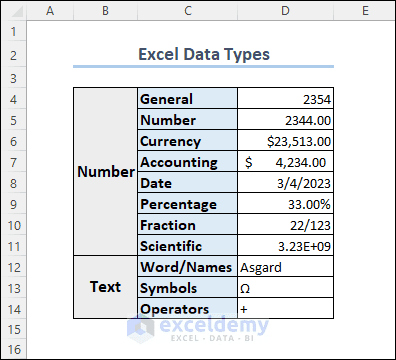Click the 'Excel Data Types' title cell
The height and width of the screenshot is (360, 396).
click(203, 55)
